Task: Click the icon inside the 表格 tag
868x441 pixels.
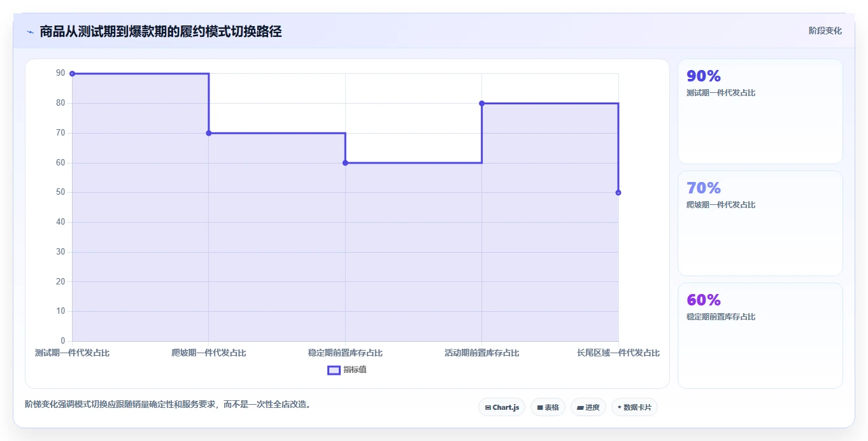Action: 539,407
